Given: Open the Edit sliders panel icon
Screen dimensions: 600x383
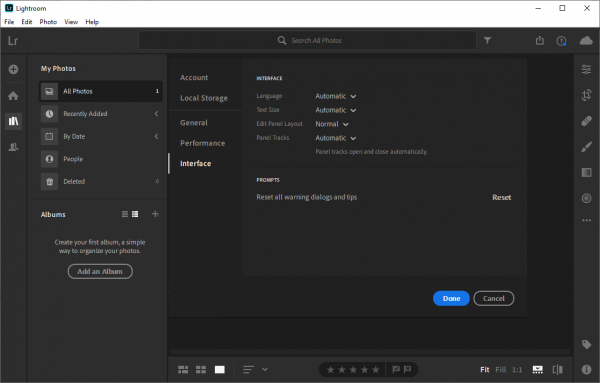Looking at the screenshot, I should click(586, 69).
